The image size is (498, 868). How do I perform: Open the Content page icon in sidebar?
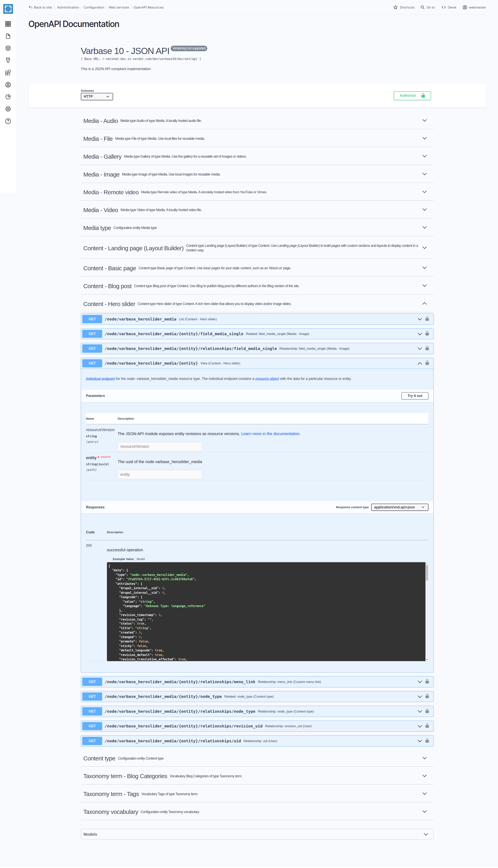[8, 36]
